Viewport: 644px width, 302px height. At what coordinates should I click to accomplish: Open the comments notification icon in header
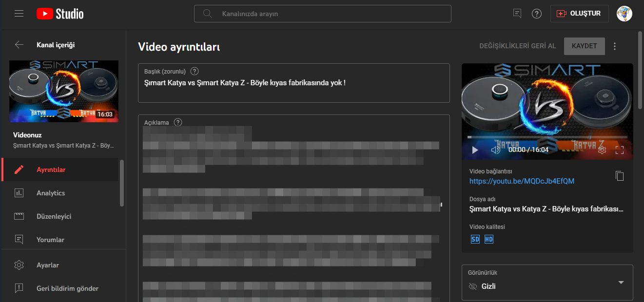point(517,14)
